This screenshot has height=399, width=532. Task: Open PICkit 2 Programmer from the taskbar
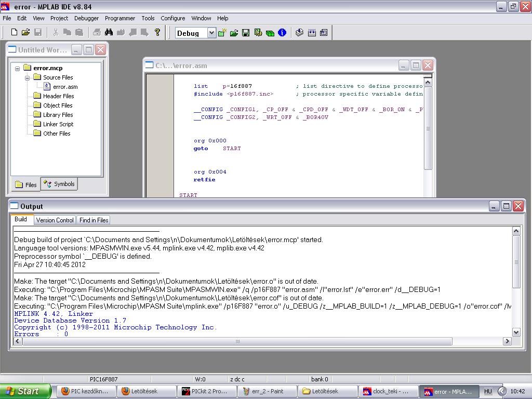(x=205, y=391)
